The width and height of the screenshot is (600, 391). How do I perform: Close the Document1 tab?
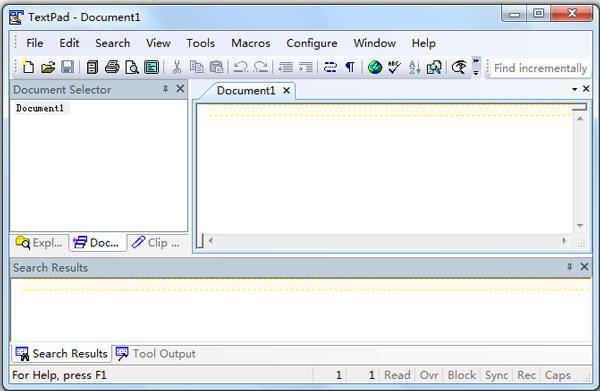(286, 91)
